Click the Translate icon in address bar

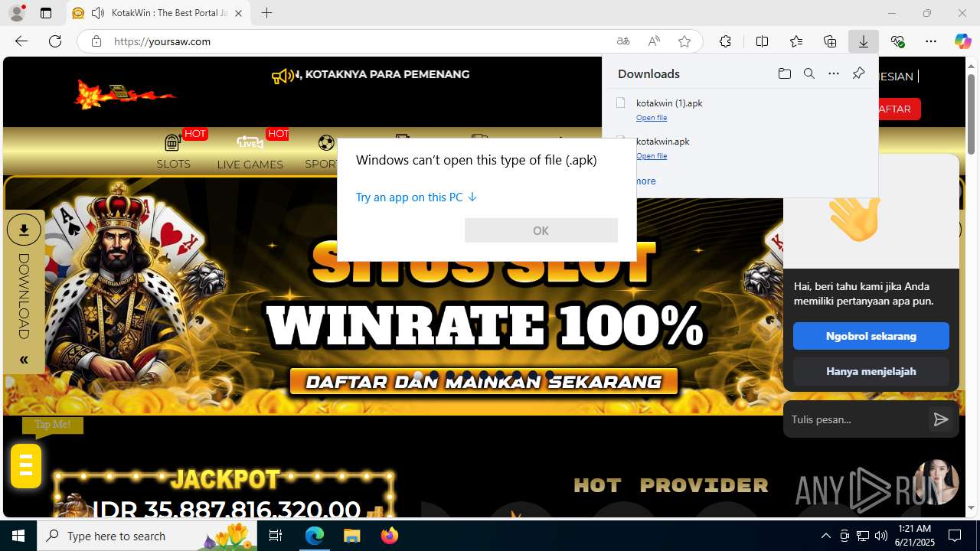coord(623,41)
